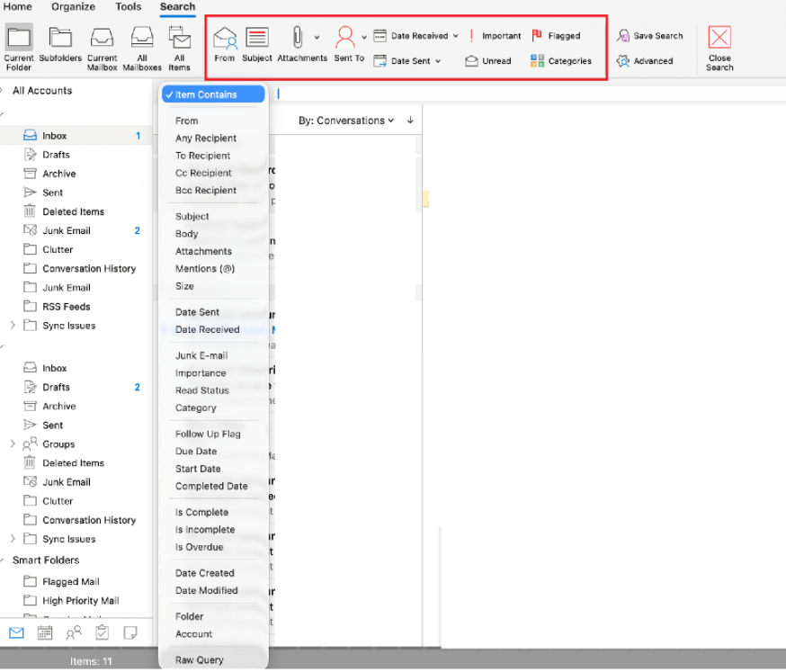Viewport: 786px width, 672px height.
Task: Click the Sent To person icon
Action: (x=345, y=38)
